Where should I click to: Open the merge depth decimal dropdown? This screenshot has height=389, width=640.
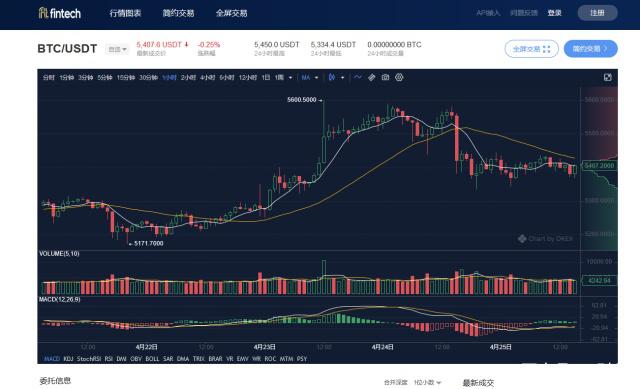coord(427,382)
